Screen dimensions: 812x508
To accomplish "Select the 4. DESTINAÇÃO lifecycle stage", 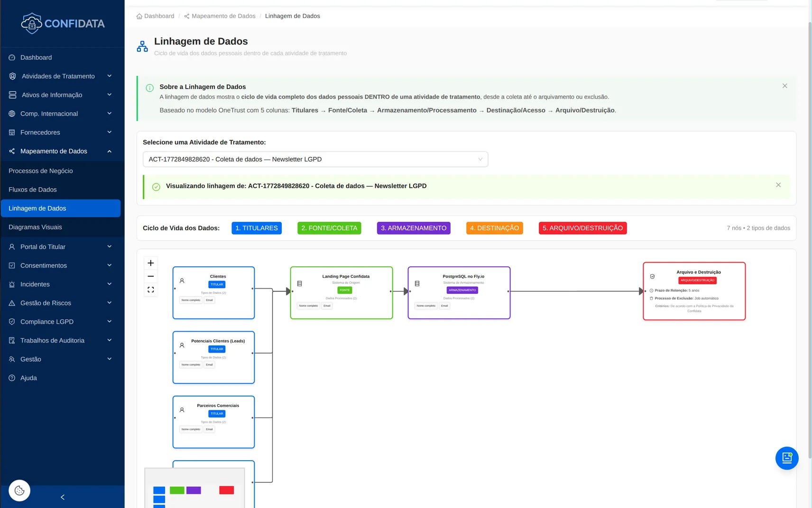I will [494, 228].
